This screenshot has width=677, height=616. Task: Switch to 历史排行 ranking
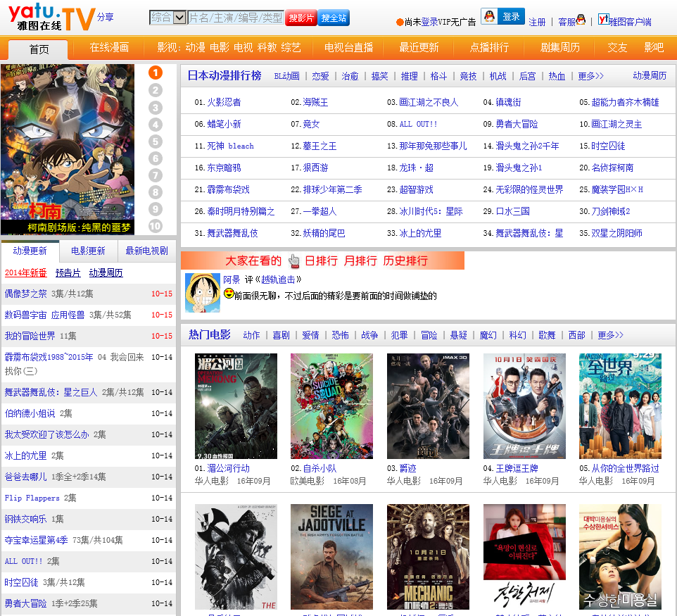pyautogui.click(x=405, y=261)
